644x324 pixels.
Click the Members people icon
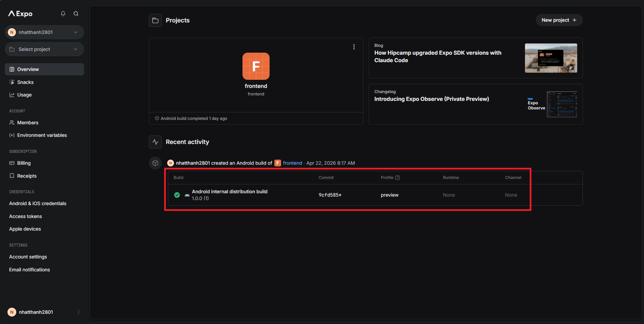click(x=12, y=123)
